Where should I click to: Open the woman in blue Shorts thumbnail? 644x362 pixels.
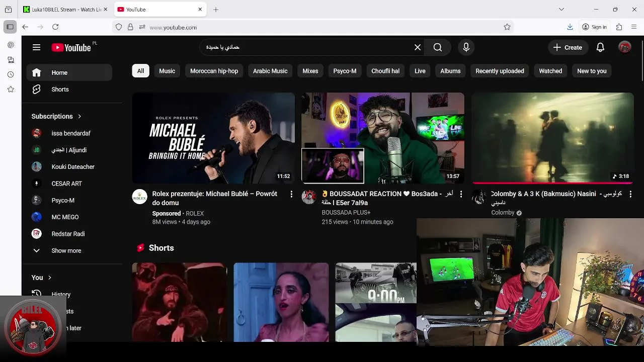pos(281,302)
